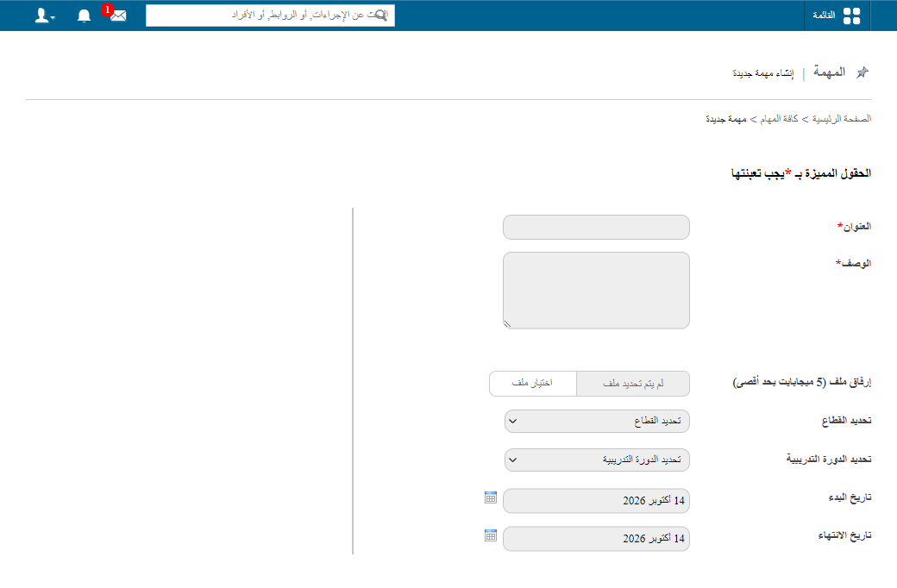
Task: Click the إرفاق ملف label text
Action: [802, 382]
